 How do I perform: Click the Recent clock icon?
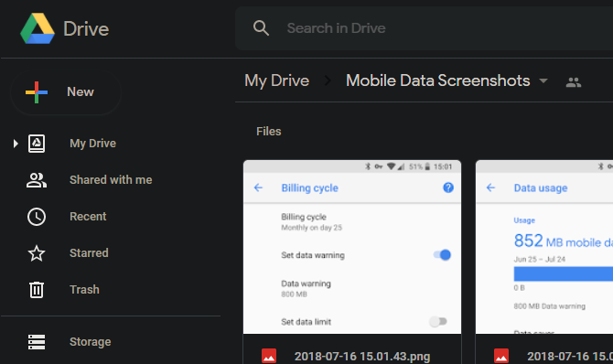tap(37, 217)
